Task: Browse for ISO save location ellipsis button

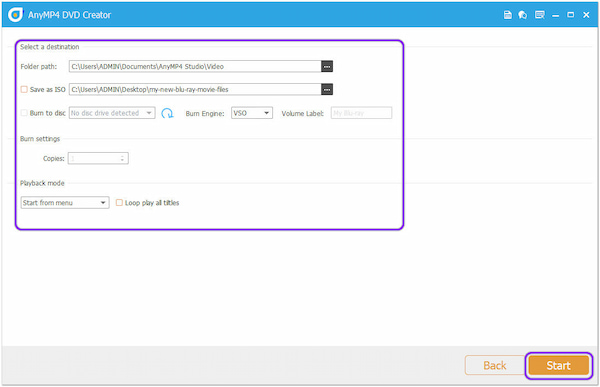Action: [x=327, y=90]
